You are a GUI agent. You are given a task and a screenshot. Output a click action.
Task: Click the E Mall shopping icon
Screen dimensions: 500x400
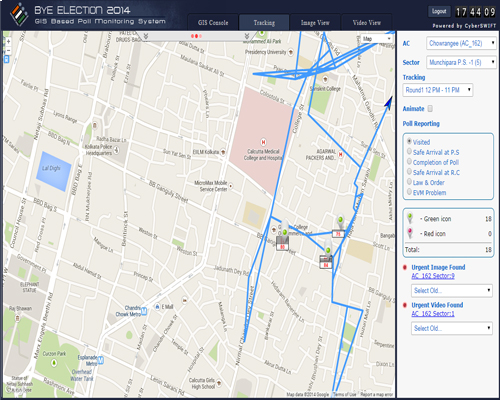[x=157, y=306]
